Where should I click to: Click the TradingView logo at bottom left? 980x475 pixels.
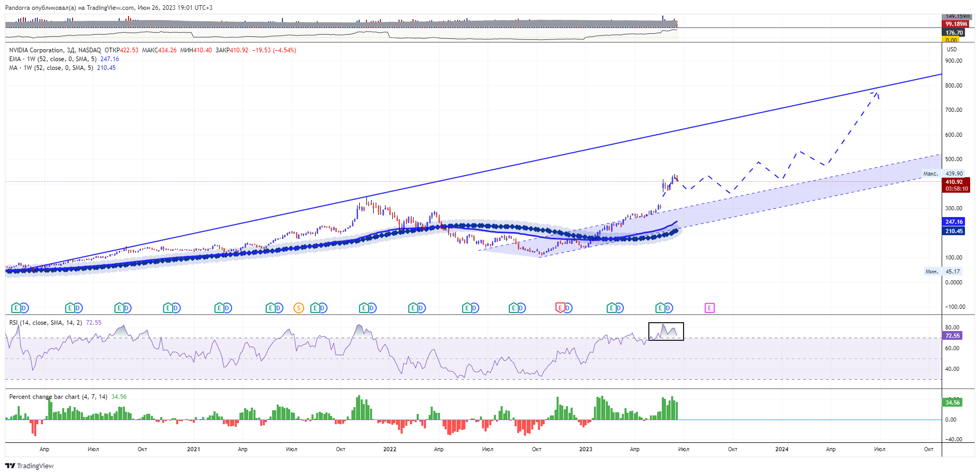click(x=30, y=466)
